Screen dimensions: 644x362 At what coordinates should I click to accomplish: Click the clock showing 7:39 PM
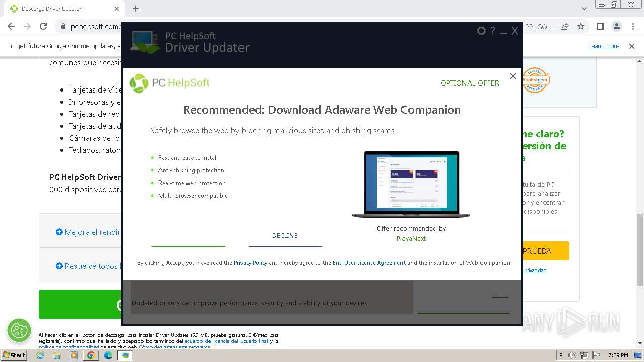618,355
